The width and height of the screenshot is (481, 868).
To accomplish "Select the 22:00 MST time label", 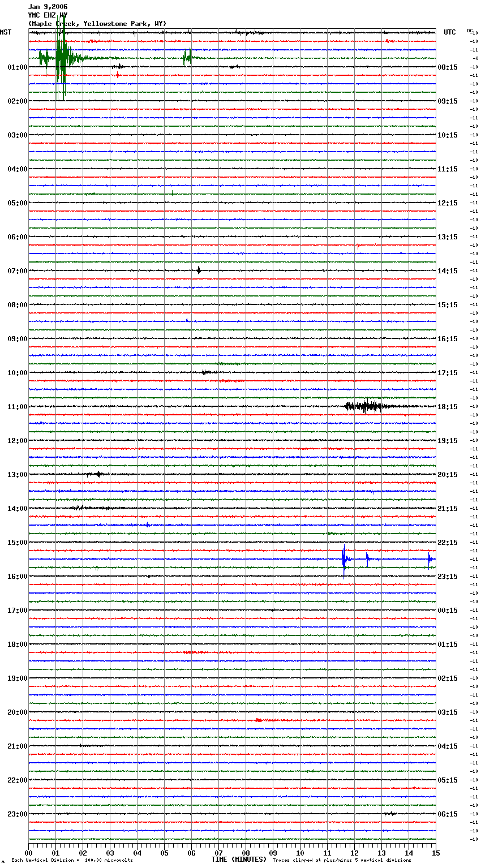I will coord(18,780).
